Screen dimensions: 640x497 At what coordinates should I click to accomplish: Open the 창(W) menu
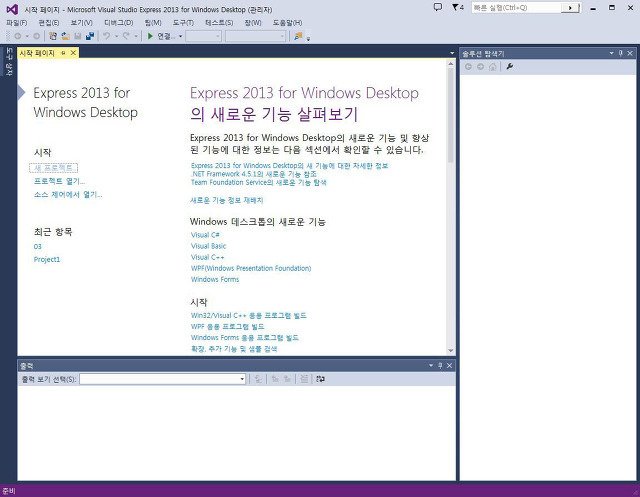click(253, 22)
